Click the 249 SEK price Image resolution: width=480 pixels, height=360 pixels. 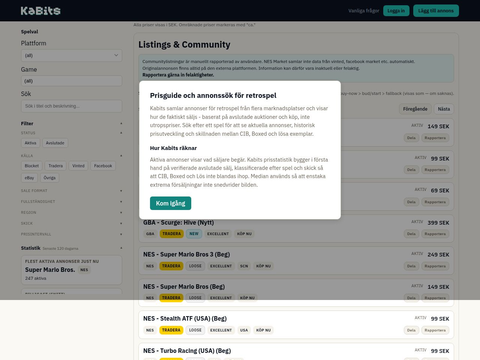438,255
